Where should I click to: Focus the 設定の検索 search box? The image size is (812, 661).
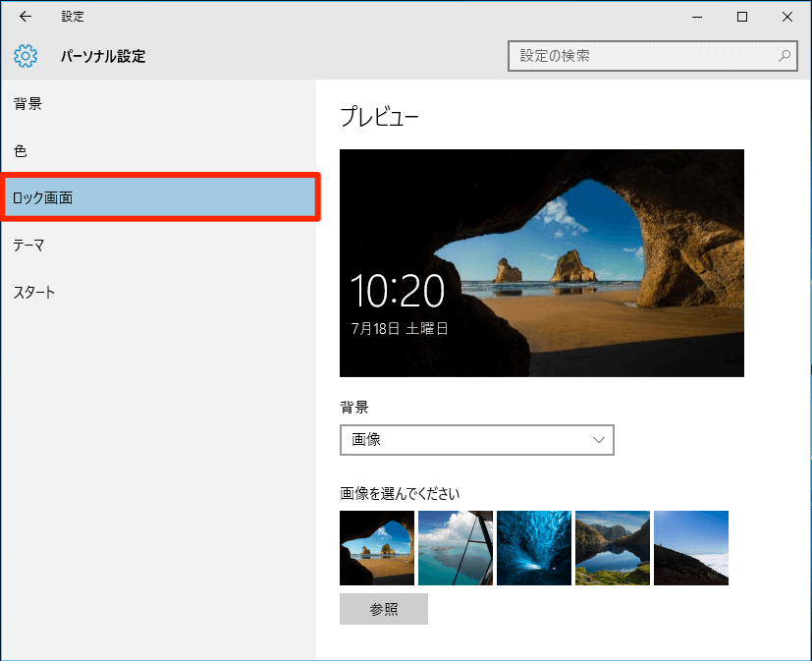click(653, 56)
